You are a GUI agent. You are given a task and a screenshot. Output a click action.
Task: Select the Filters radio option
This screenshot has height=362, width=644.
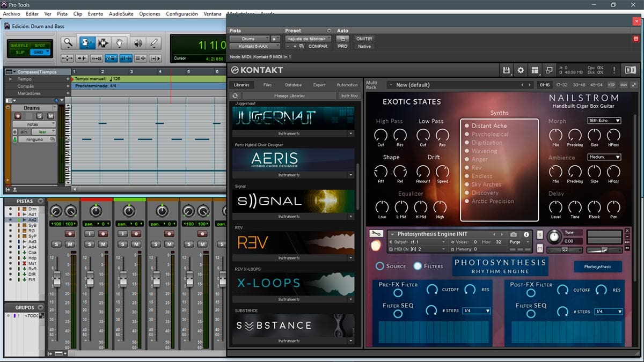(418, 266)
